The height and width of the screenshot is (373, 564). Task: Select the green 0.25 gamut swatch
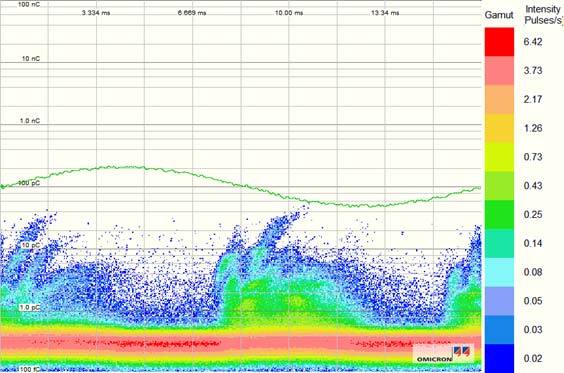(x=499, y=214)
